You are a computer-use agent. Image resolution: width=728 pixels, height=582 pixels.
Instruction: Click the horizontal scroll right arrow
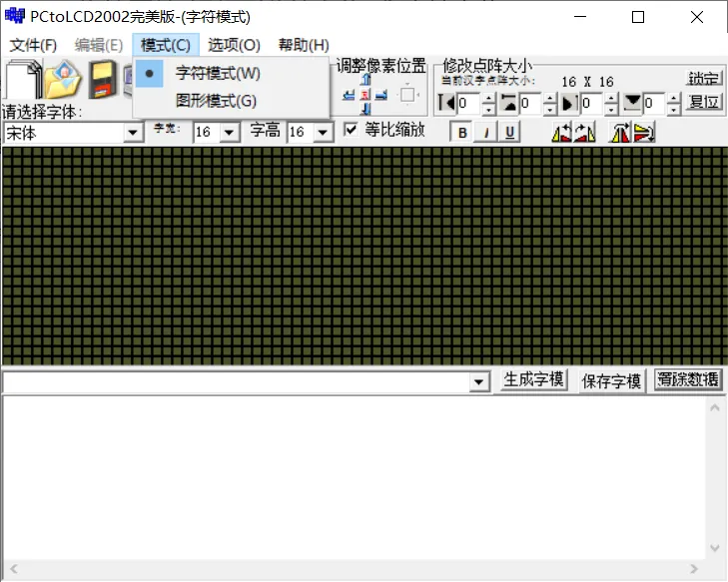(694, 569)
